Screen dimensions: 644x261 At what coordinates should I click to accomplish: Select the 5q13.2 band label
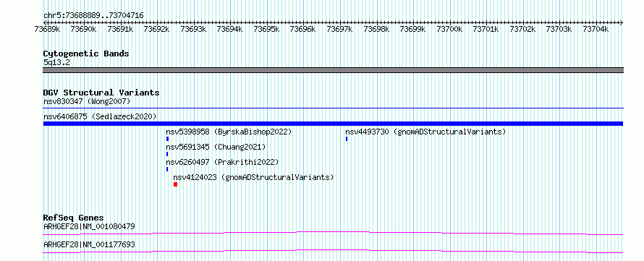pos(56,62)
